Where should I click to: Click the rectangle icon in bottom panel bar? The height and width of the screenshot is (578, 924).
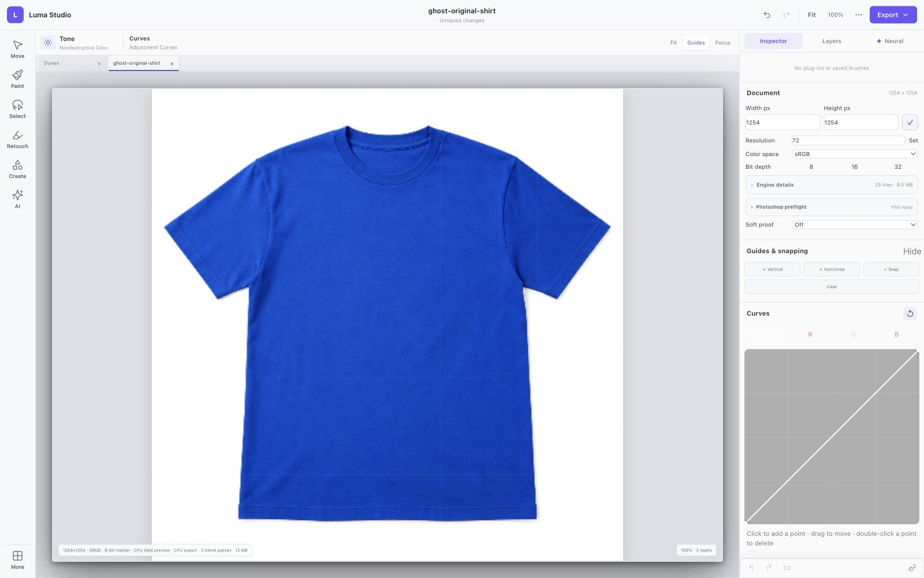pos(787,568)
